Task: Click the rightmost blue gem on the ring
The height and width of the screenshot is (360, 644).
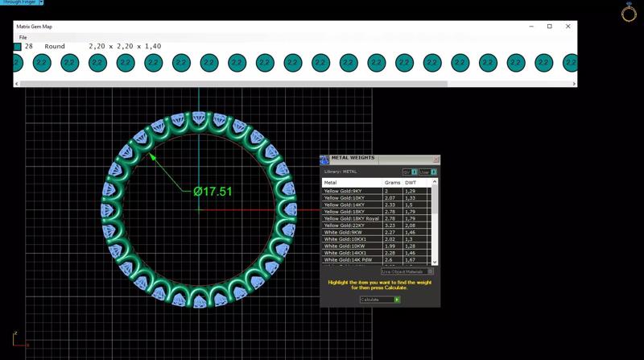Action: point(290,209)
